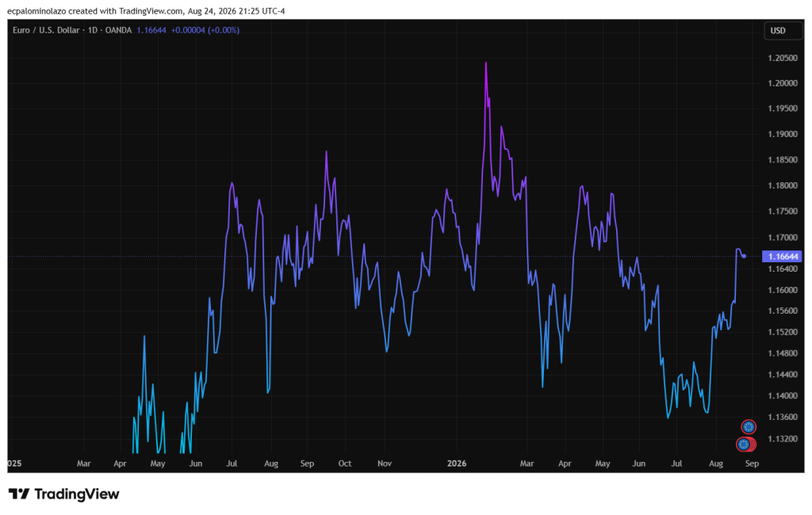Image resolution: width=812 pixels, height=515 pixels.
Task: Click the 1.15200 price axis label
Action: pos(783,332)
